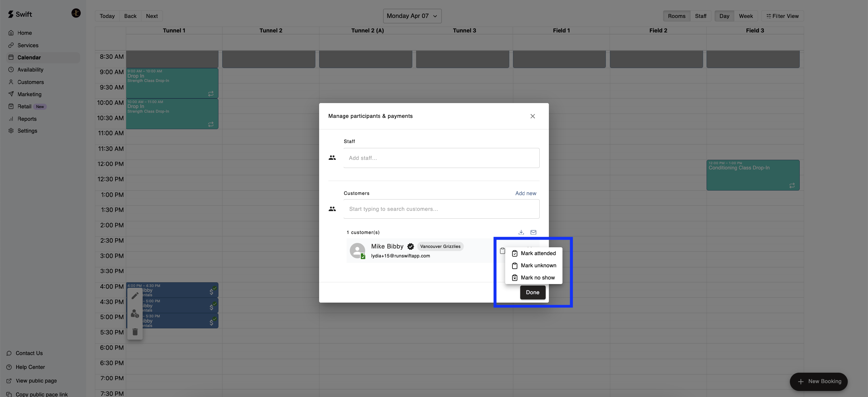This screenshot has height=397, width=868.
Task: Open the Monday Apr 07 date dropdown
Action: [x=412, y=16]
